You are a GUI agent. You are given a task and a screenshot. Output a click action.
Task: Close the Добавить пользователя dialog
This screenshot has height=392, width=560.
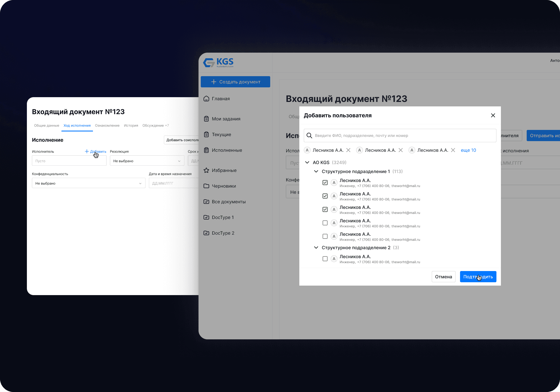pyautogui.click(x=493, y=115)
